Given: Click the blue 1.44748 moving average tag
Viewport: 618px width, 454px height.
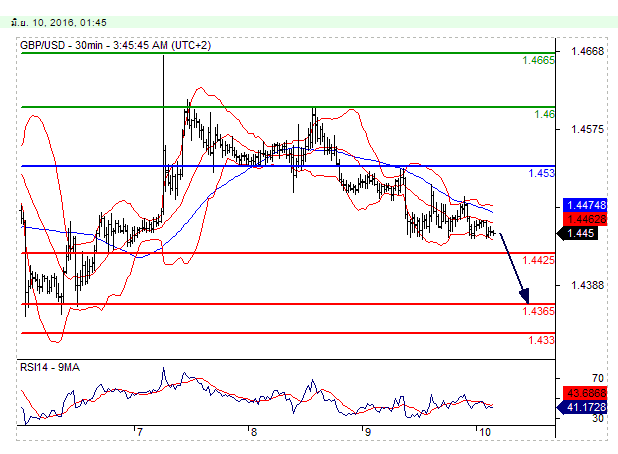Looking at the screenshot, I should coord(585,205).
